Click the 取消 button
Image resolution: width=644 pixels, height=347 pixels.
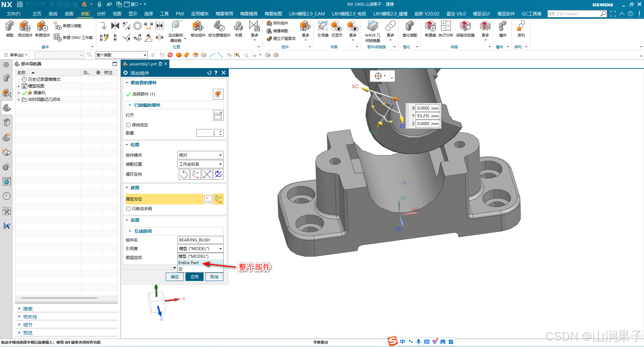coord(214,277)
